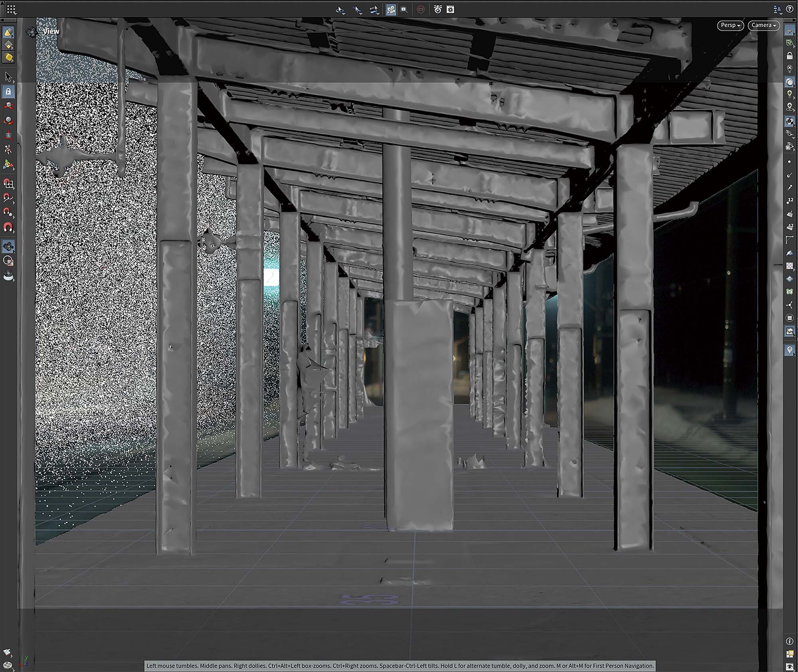Viewport: 798px width, 672px height.
Task: Toggle background image display icon
Action: (790, 331)
